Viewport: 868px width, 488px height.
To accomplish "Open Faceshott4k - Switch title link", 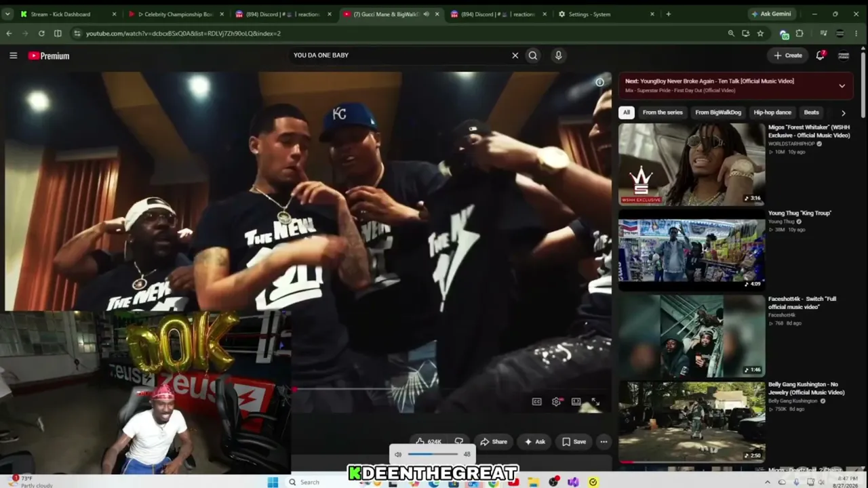I will click(x=802, y=302).
